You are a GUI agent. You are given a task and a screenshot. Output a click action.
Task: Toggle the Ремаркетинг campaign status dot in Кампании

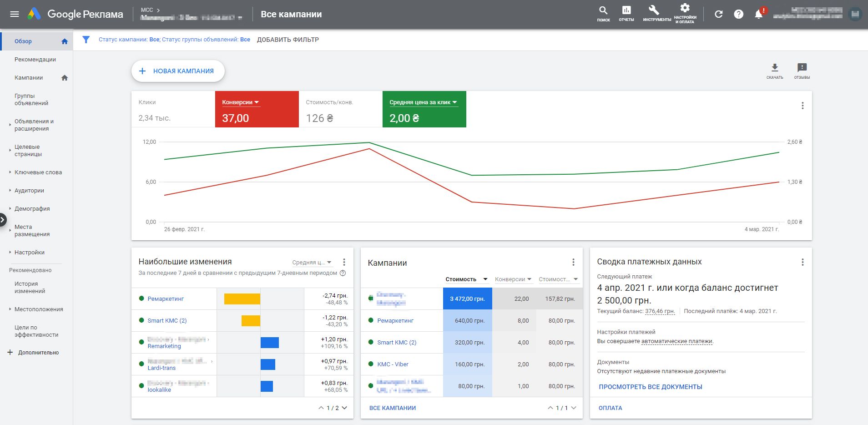click(371, 320)
